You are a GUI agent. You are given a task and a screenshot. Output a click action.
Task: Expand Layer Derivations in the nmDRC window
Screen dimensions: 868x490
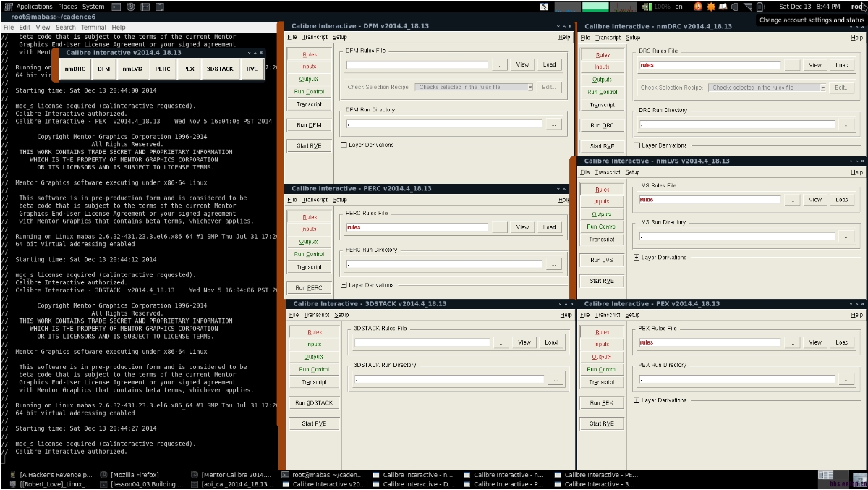[637, 145]
